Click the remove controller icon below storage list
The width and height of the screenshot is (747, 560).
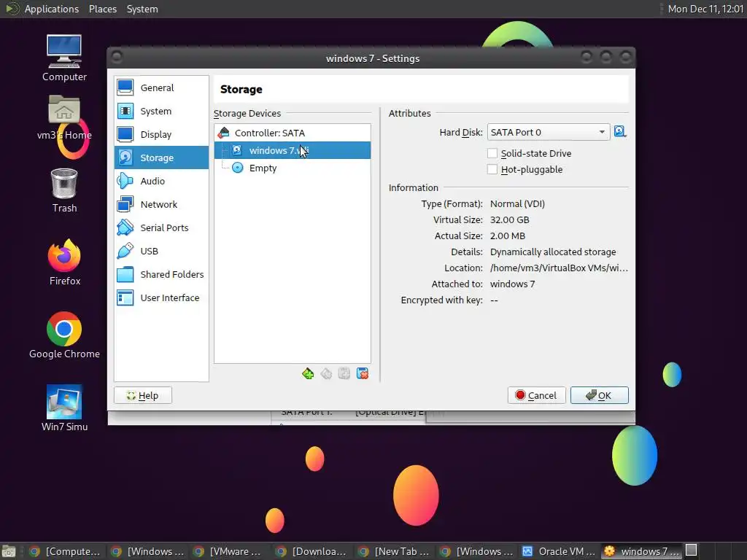[x=326, y=374]
